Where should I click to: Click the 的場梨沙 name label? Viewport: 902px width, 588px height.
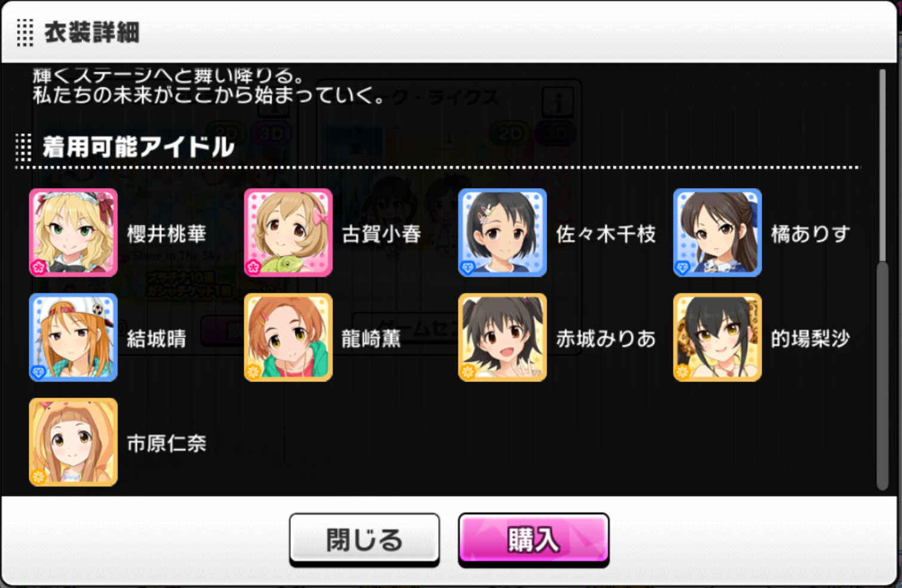point(811,338)
